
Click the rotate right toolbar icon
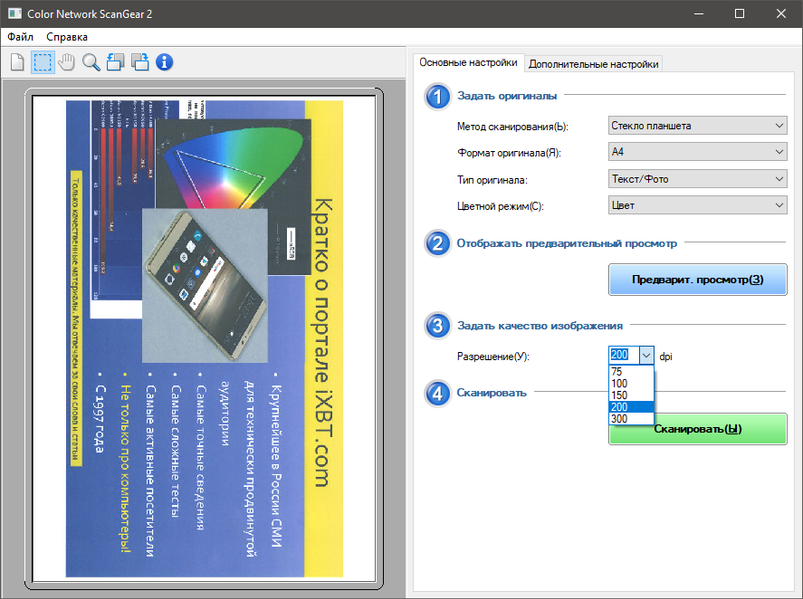(140, 62)
